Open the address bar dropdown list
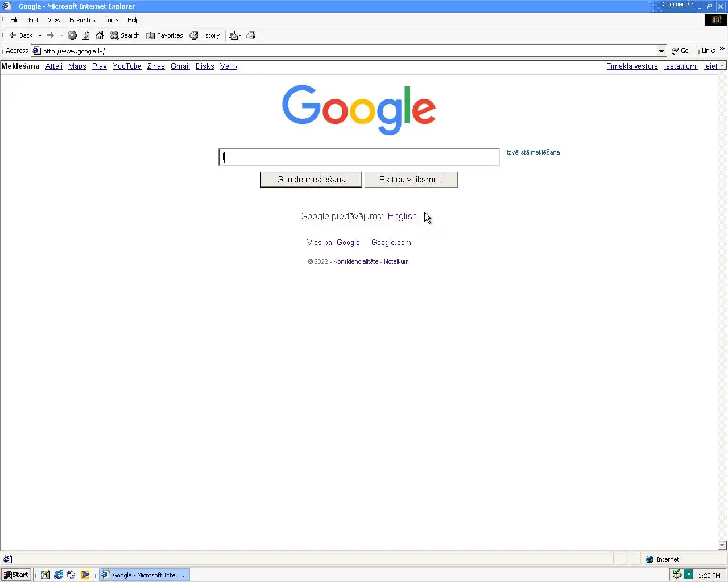 pos(661,51)
